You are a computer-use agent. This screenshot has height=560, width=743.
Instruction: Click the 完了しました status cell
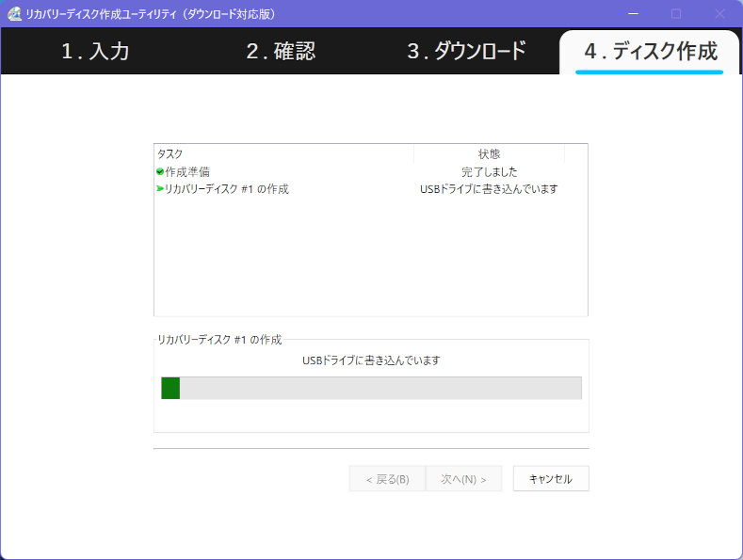point(489,171)
